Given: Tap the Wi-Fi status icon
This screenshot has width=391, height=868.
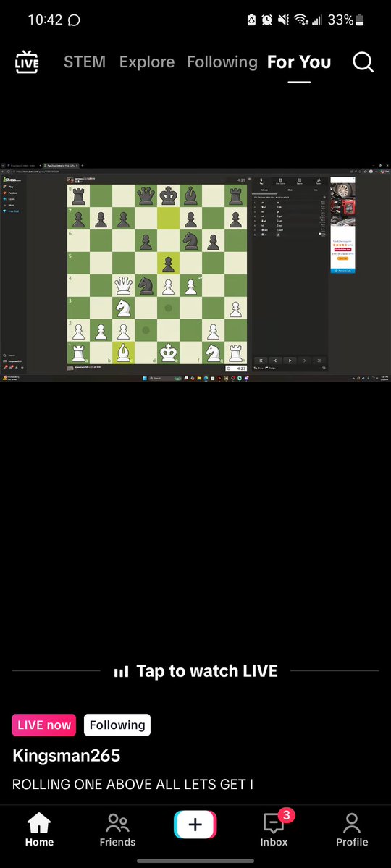Looking at the screenshot, I should (x=301, y=20).
